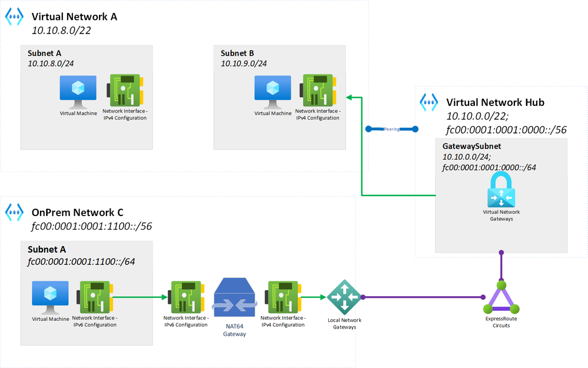Select the Network Interface icon in Subnet A 10.10.8.0/24
588x368 pixels.
click(x=125, y=91)
